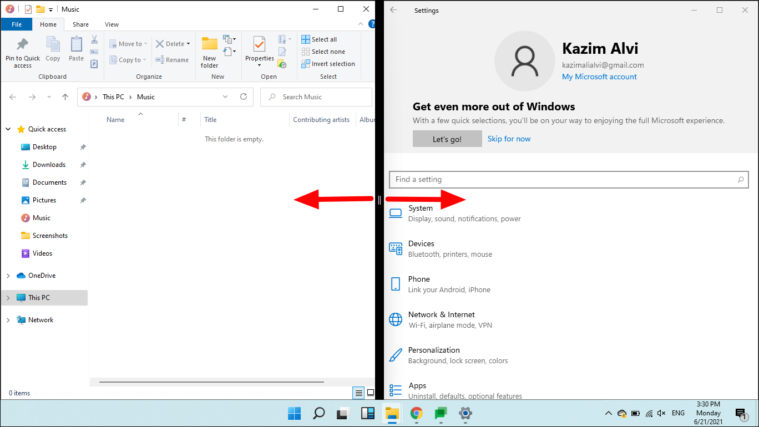Click Select none in ribbon
Screen dimensions: 759x427
point(323,51)
